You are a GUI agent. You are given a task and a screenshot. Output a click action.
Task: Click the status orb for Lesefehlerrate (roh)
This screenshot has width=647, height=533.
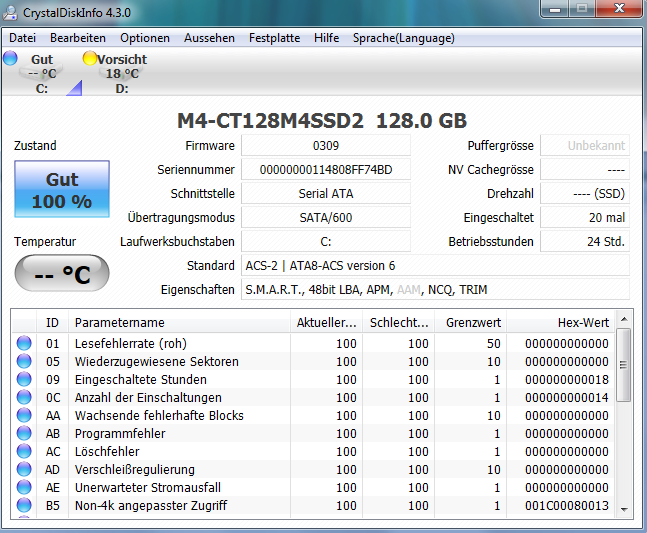24,343
